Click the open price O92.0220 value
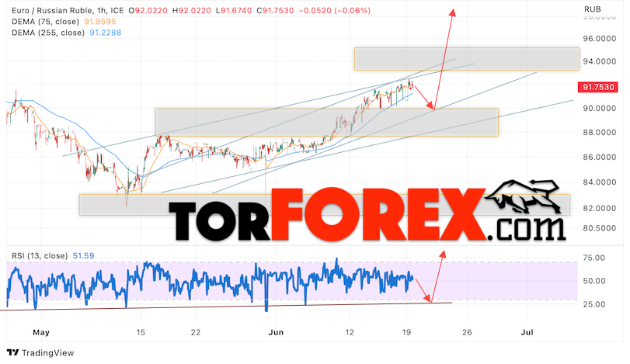The image size is (630, 364). (x=148, y=10)
